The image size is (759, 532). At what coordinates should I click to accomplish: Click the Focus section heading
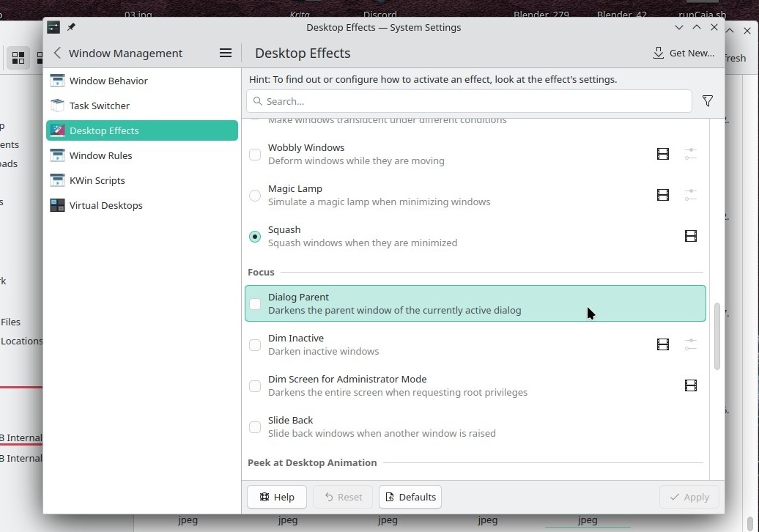(x=261, y=272)
